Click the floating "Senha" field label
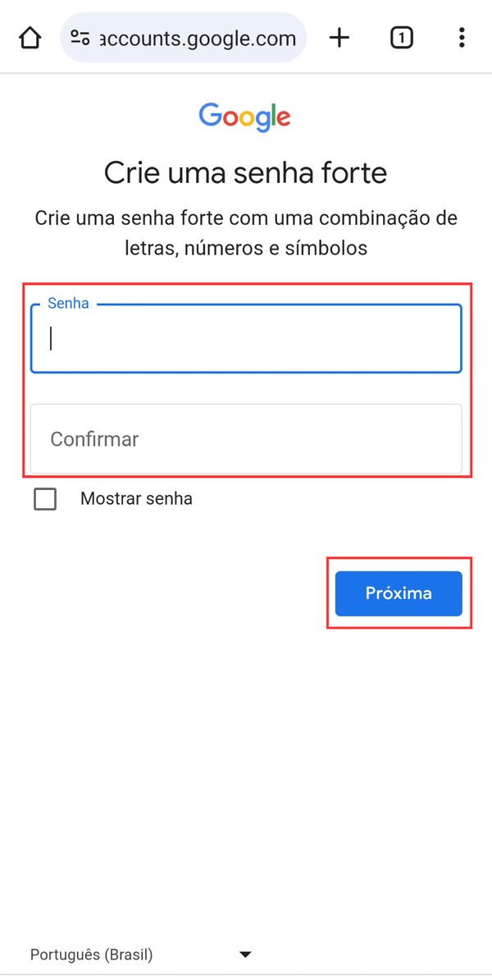Viewport: 492px width, 980px height. (x=68, y=303)
